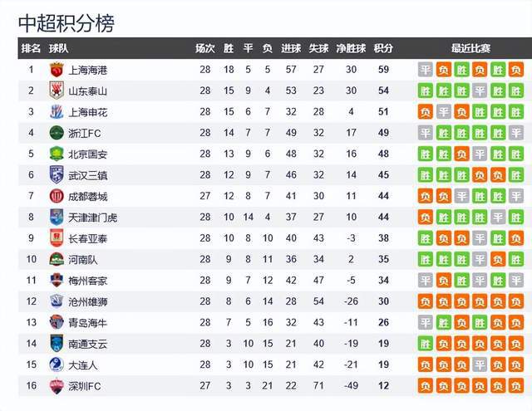Click 上海海港's first gray 平 result badge
The image size is (532, 411).
[425, 70]
